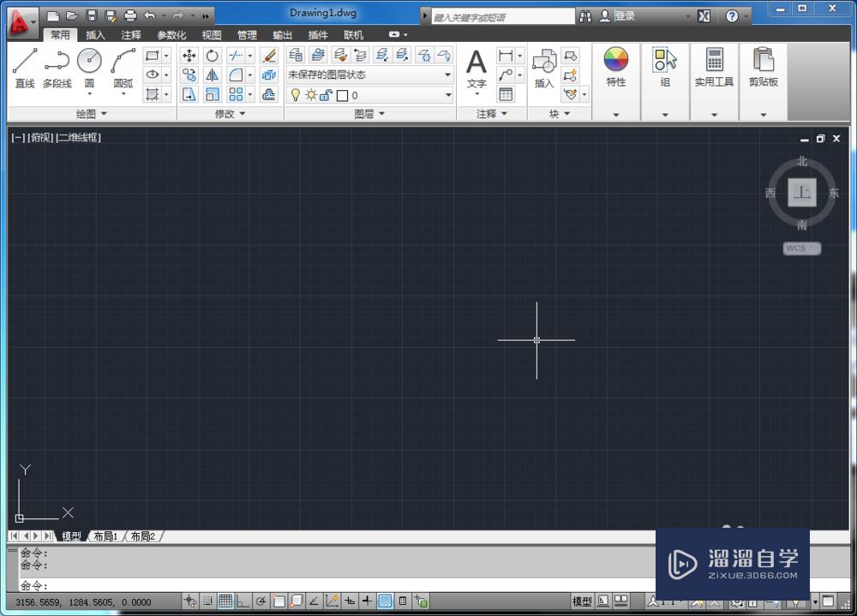Click the Rotate tool in the Modify panel
This screenshot has height=616, width=857.
213,57
